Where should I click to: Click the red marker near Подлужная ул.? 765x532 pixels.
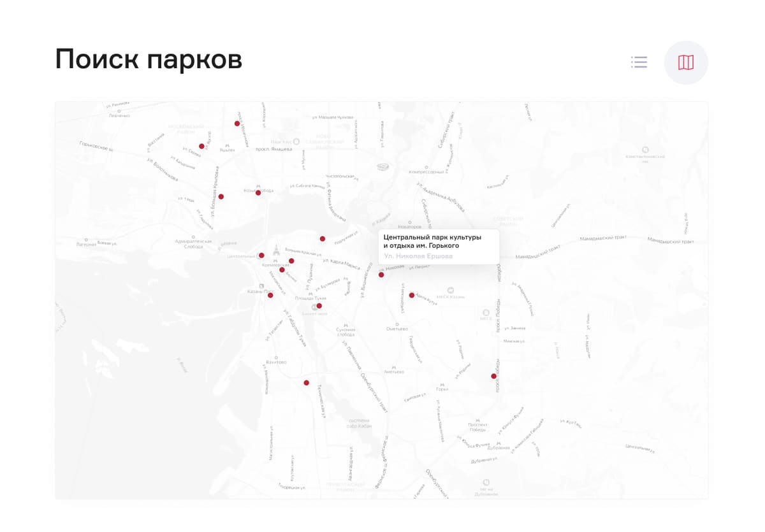(x=323, y=239)
